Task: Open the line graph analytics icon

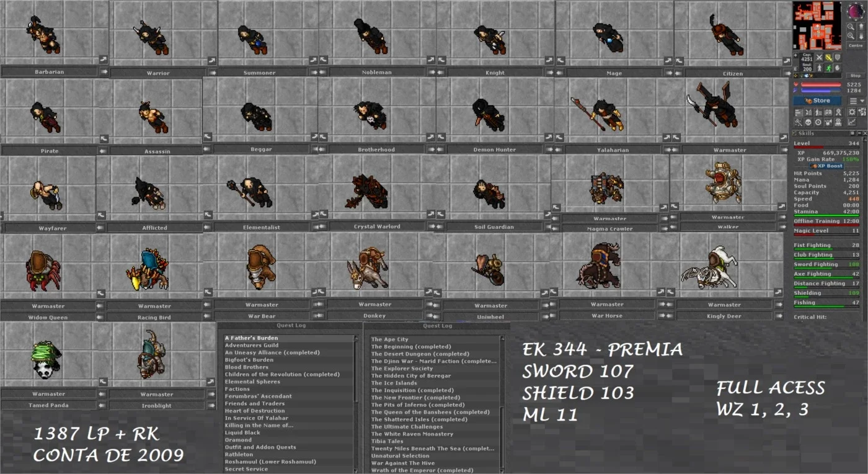Action: point(852,122)
